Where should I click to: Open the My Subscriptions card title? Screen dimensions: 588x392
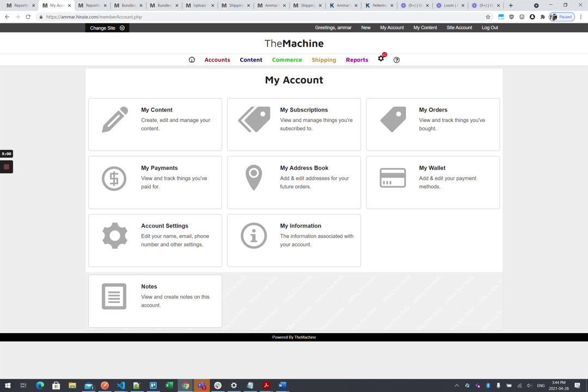click(x=304, y=110)
